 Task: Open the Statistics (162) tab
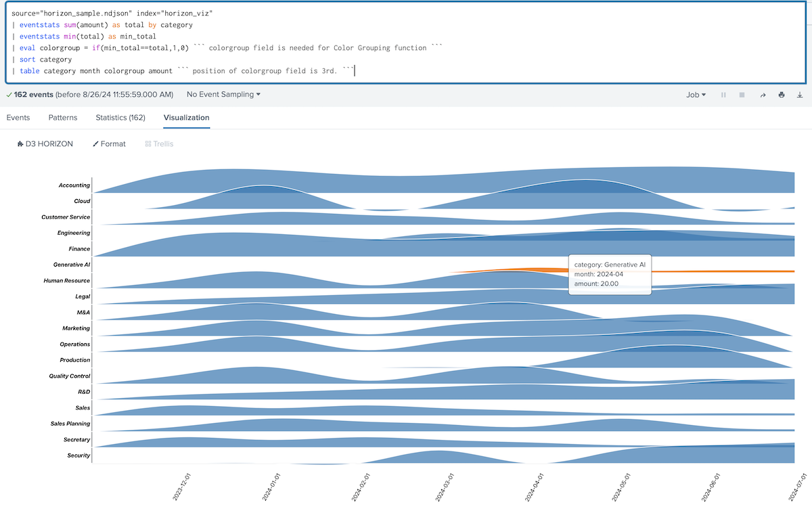[120, 118]
